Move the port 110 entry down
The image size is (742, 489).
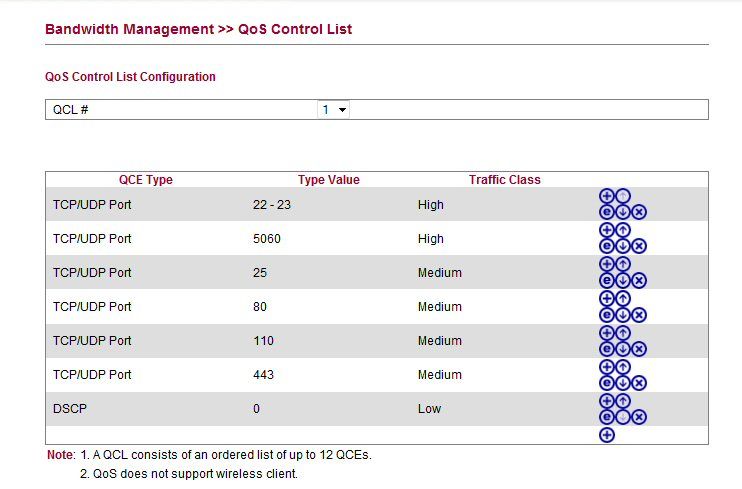pos(623,349)
